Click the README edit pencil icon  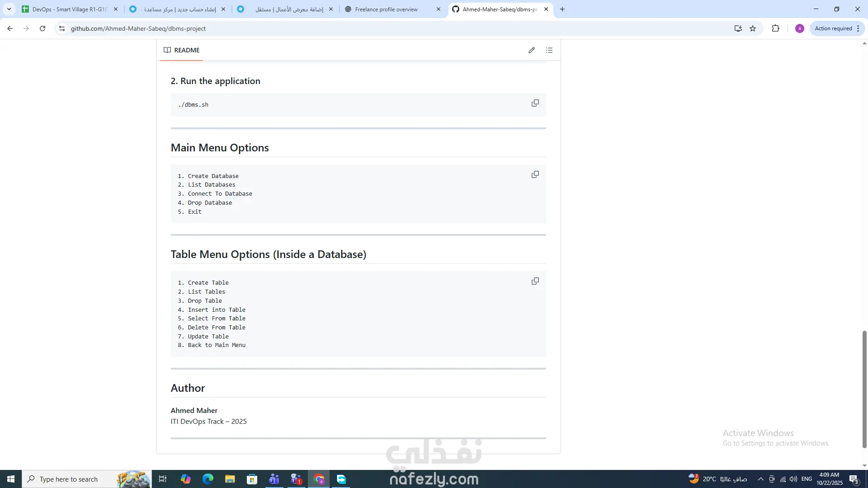click(532, 50)
